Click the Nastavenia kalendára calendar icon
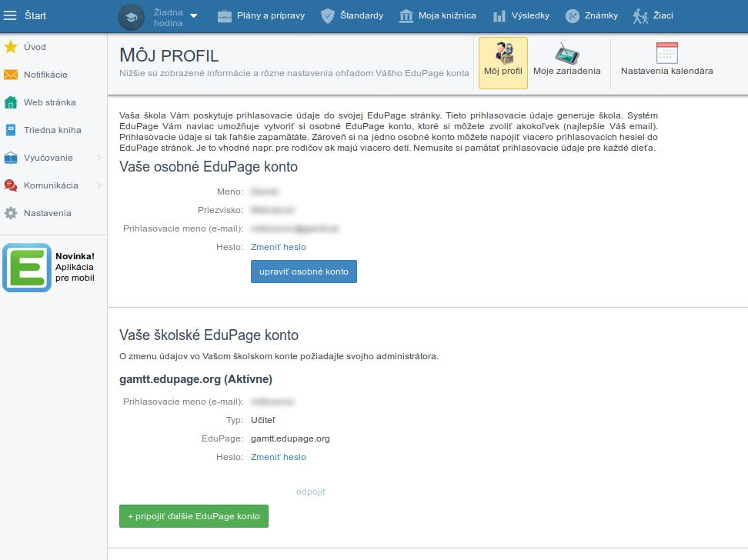The image size is (748, 560). tap(667, 53)
